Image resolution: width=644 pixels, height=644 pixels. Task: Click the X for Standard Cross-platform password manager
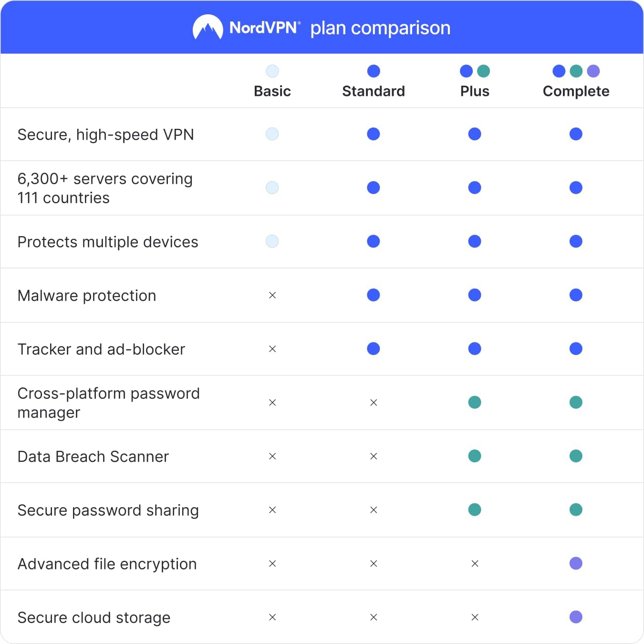(x=374, y=403)
